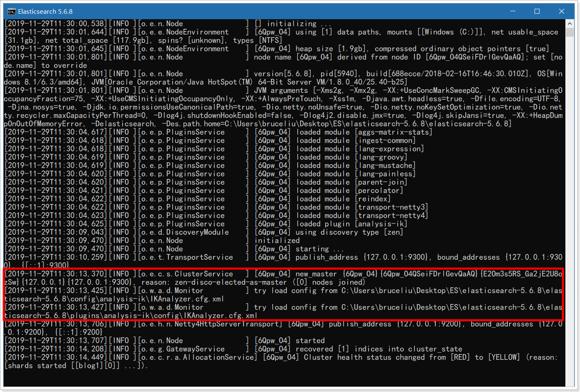Screen dimensions: 580x392
Task: Click timestamp '2019-11-29T11:30:14,449'
Action: pyautogui.click(x=56, y=357)
